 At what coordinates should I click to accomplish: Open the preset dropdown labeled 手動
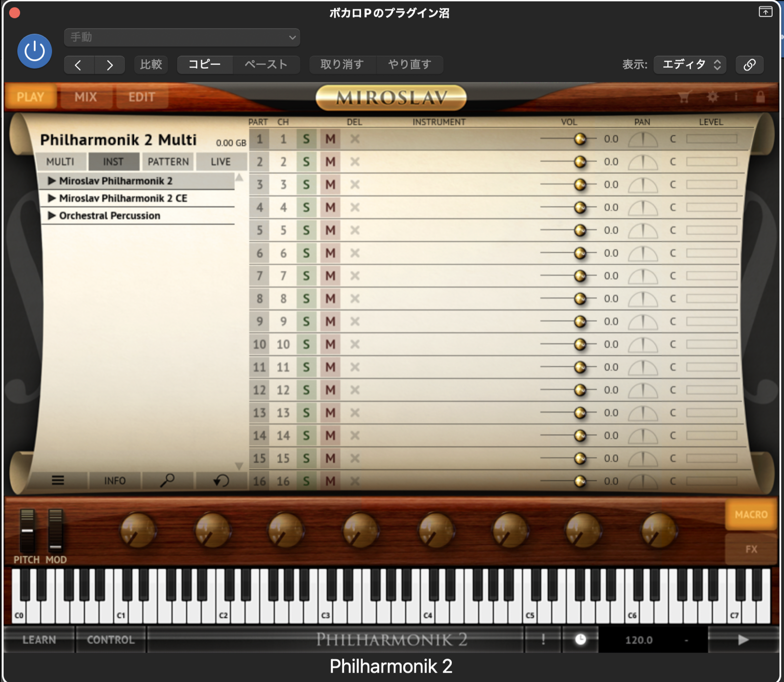click(x=182, y=37)
